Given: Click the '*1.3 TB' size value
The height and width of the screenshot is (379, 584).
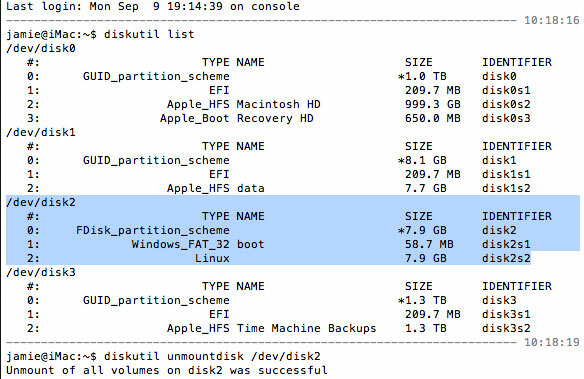Looking at the screenshot, I should tap(422, 300).
